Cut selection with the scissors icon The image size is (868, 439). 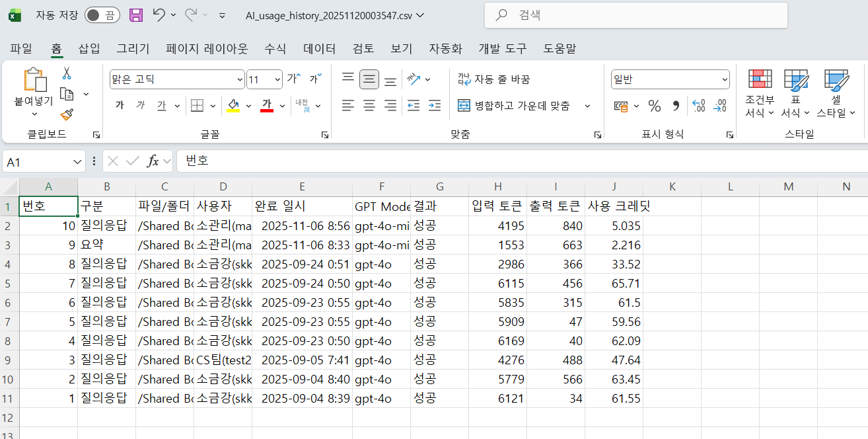(x=67, y=73)
